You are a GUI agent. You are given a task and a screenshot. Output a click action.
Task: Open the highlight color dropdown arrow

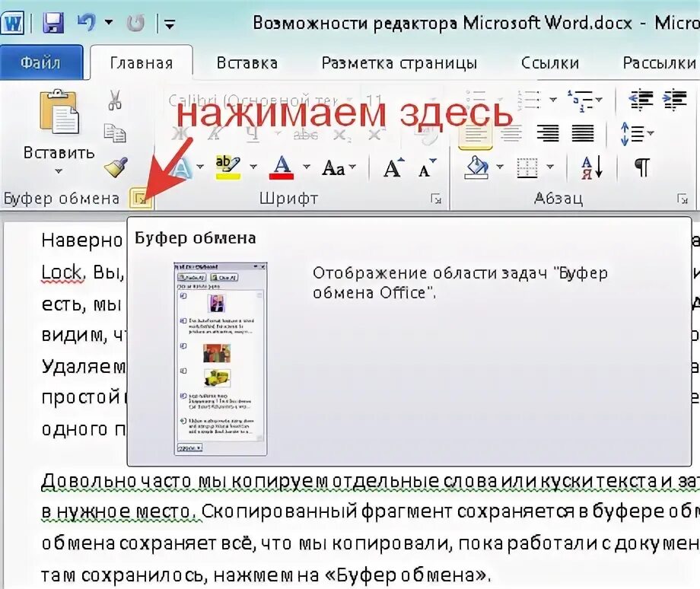tap(253, 167)
